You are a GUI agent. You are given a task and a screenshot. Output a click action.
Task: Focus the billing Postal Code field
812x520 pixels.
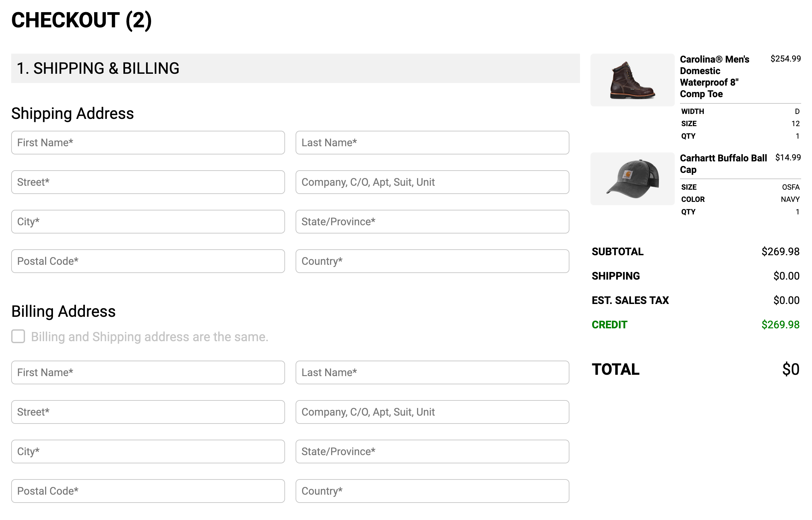pyautogui.click(x=148, y=491)
